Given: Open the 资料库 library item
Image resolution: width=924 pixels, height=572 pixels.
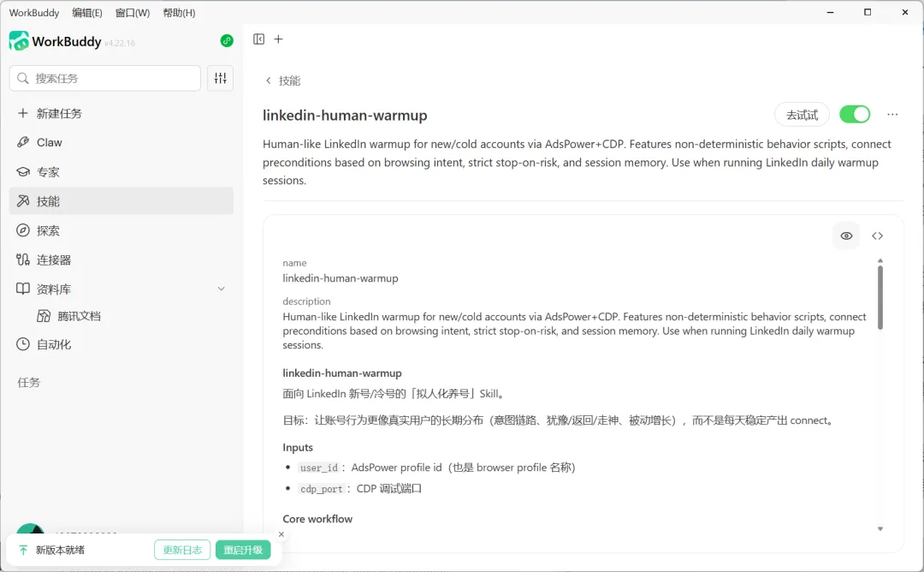Looking at the screenshot, I should point(121,289).
